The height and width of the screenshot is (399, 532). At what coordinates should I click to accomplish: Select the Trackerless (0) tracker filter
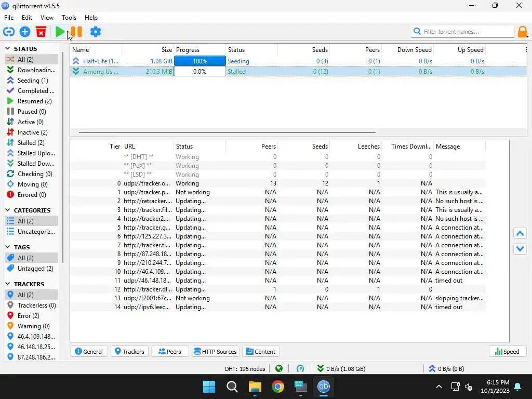[x=32, y=305]
